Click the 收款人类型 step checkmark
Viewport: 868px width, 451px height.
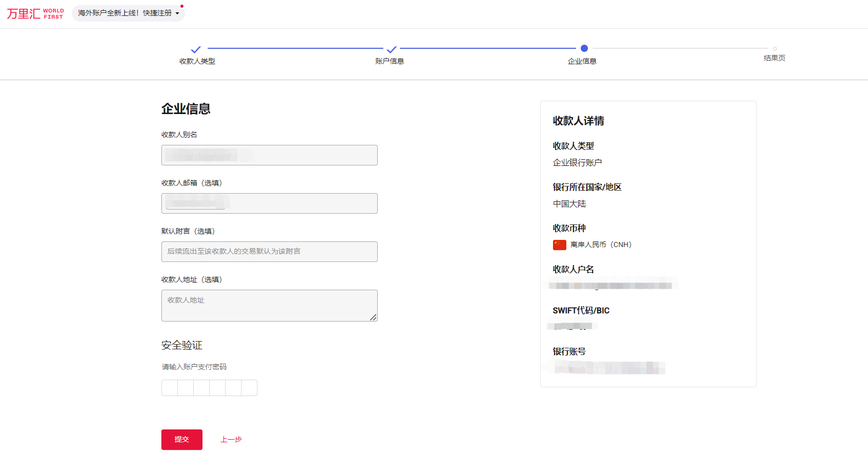tap(196, 49)
